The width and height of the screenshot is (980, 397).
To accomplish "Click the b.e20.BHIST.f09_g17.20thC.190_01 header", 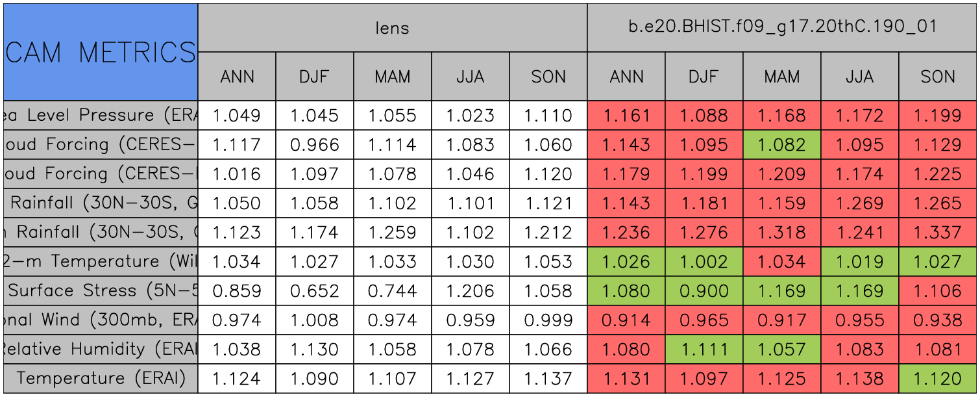I will (x=782, y=27).
